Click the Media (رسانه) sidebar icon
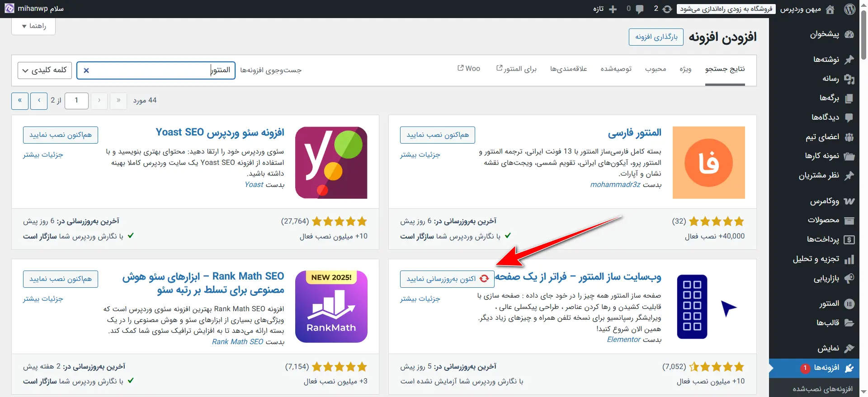This screenshot has height=397, width=868. 849,79
